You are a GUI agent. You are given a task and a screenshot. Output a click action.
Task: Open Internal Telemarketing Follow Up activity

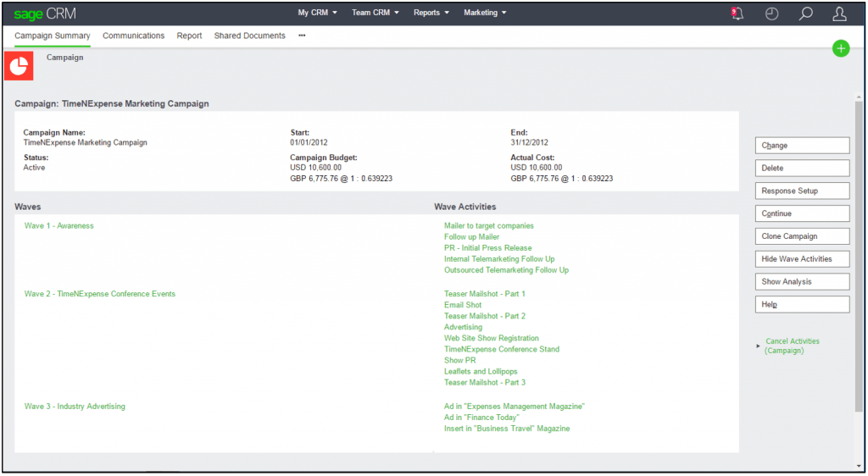499,258
